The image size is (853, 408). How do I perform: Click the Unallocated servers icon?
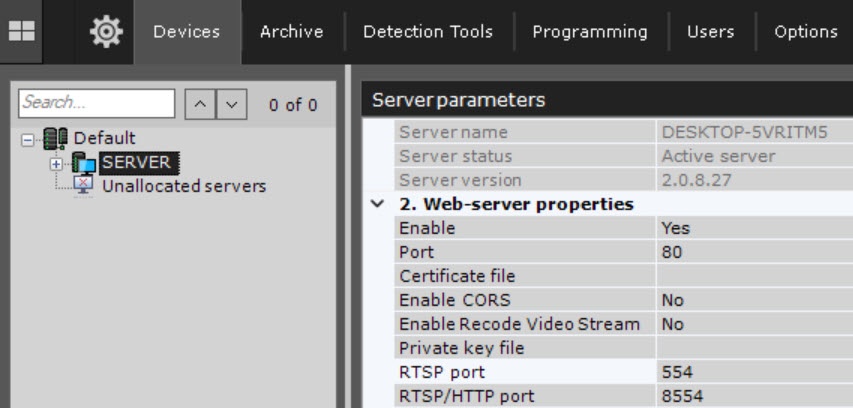coord(84,186)
